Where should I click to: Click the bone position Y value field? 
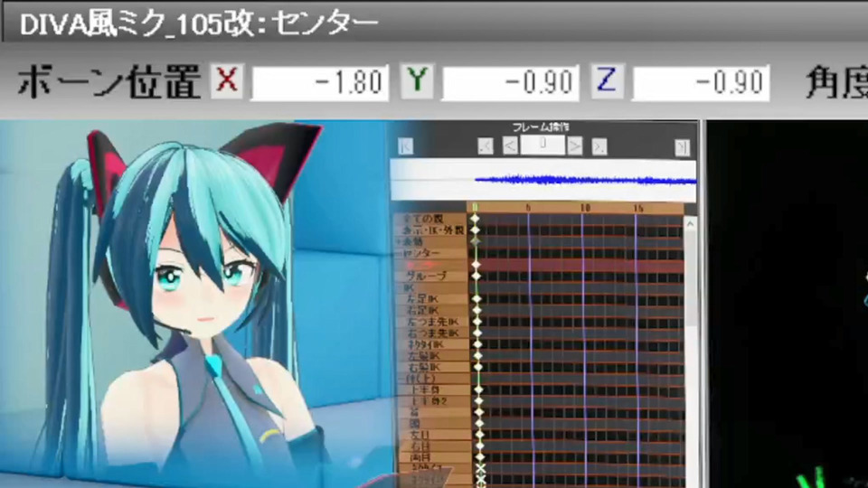[x=510, y=83]
